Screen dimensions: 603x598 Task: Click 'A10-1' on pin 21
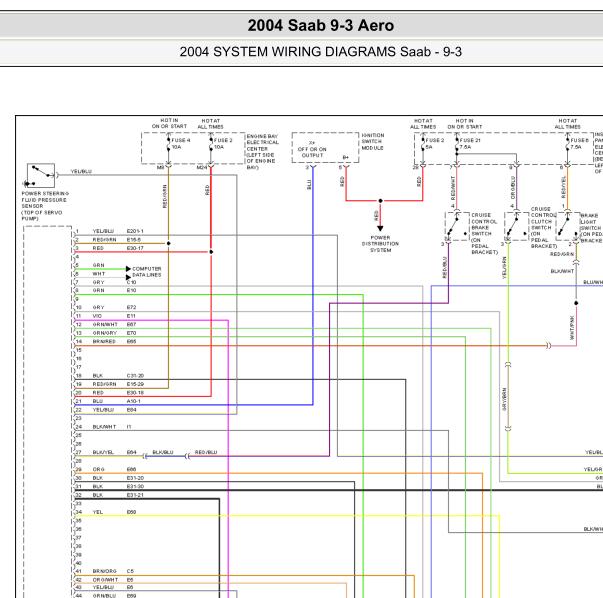(x=133, y=401)
